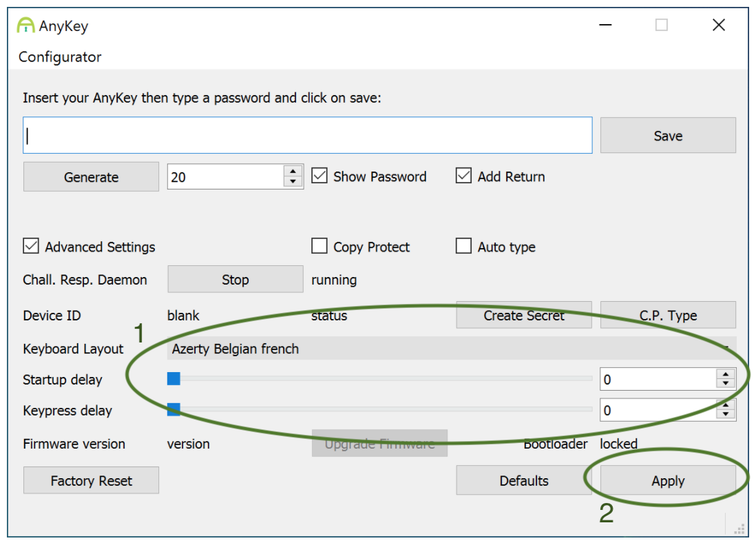Click the Factory Reset button
This screenshot has width=756, height=543.
click(91, 480)
